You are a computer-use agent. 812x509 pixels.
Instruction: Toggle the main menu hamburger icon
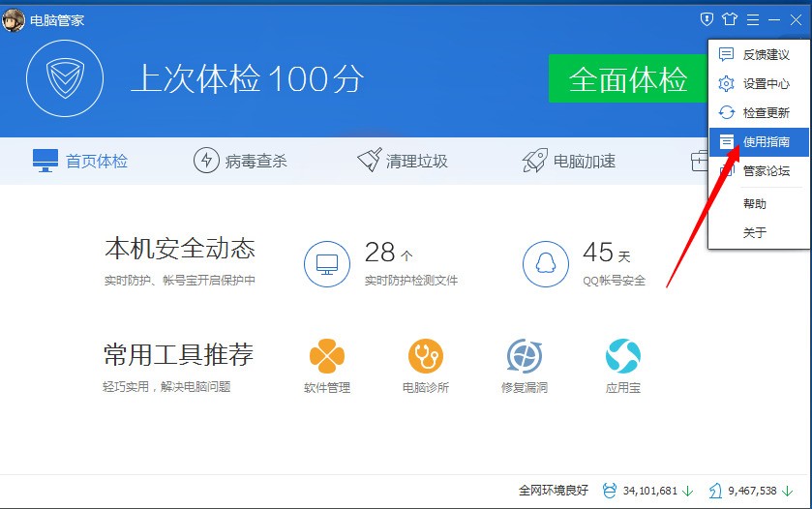(753, 19)
